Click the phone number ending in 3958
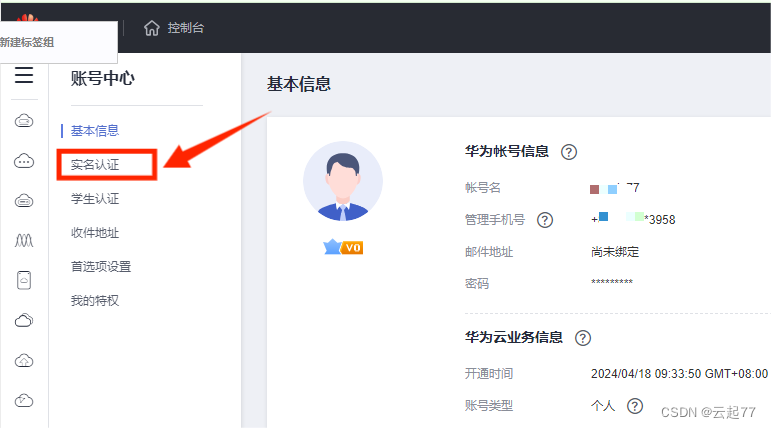This screenshot has height=428, width=771. pyautogui.click(x=633, y=219)
